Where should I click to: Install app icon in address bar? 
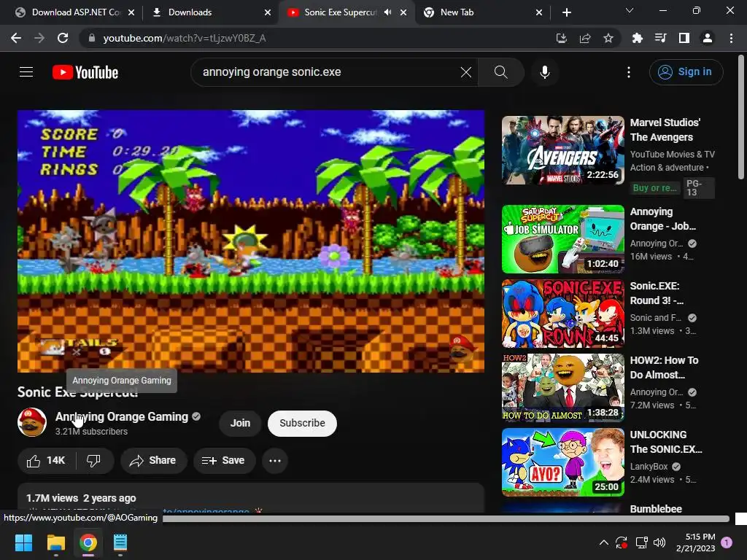coord(562,38)
